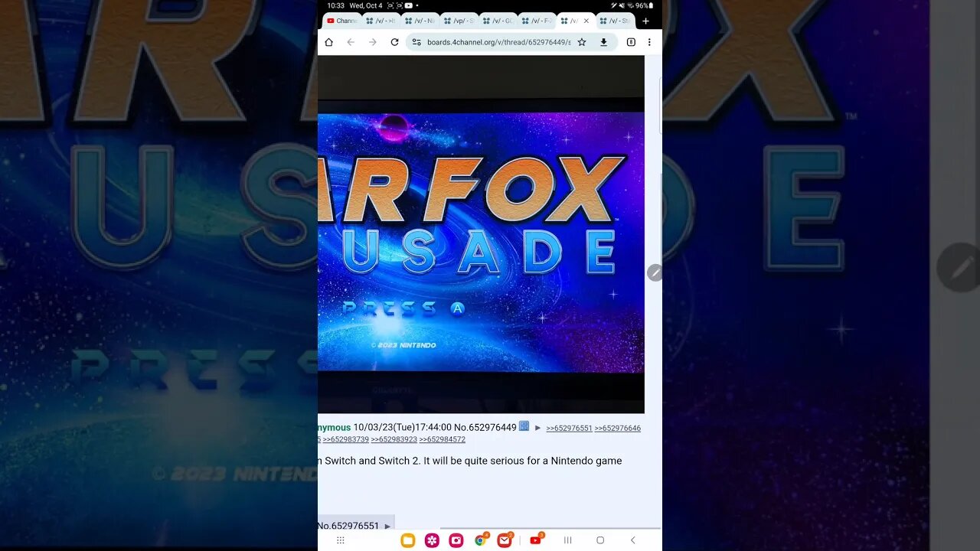The width and height of the screenshot is (980, 551).
Task: Bookmark this page with the star icon
Action: 582,42
